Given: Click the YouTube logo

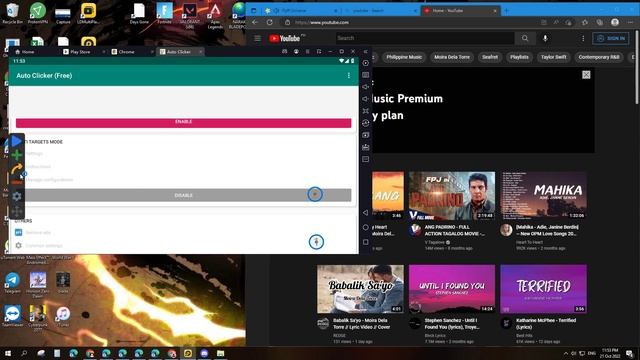Looking at the screenshot, I should point(285,38).
